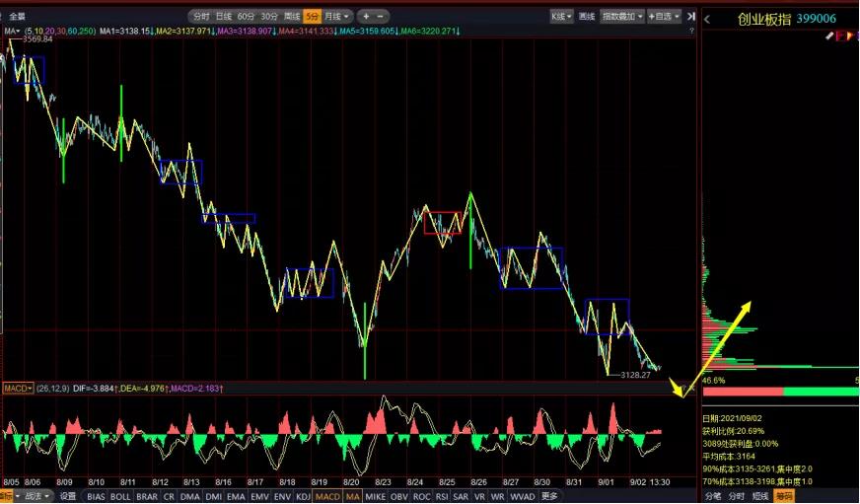Toggle the MA indicator button
This screenshot has height=504, width=860.
(353, 496)
